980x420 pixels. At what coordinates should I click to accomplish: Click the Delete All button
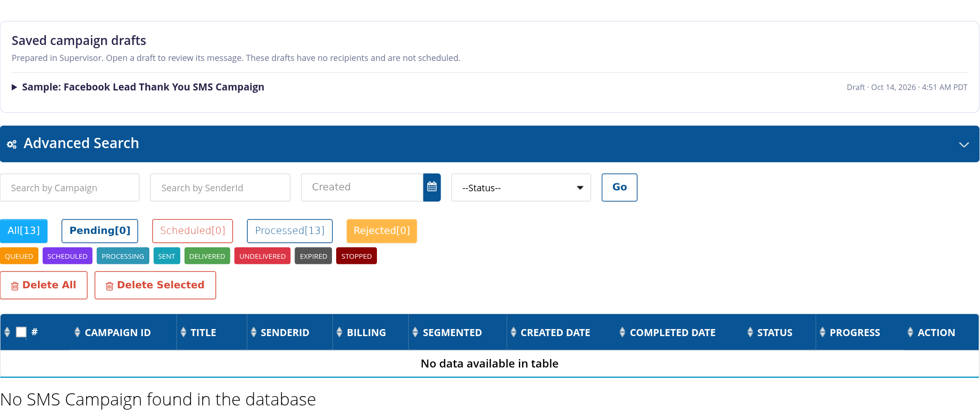pyautogui.click(x=44, y=285)
